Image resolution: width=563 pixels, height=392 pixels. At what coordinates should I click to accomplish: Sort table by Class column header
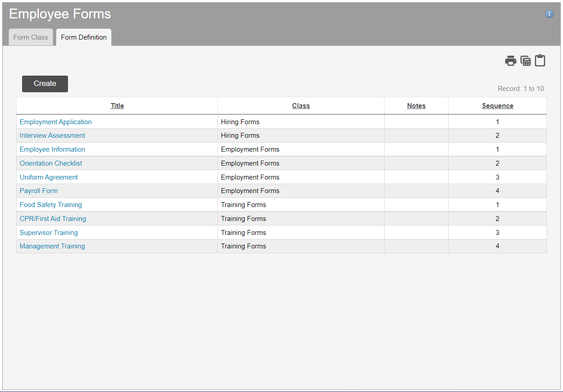pyautogui.click(x=301, y=106)
